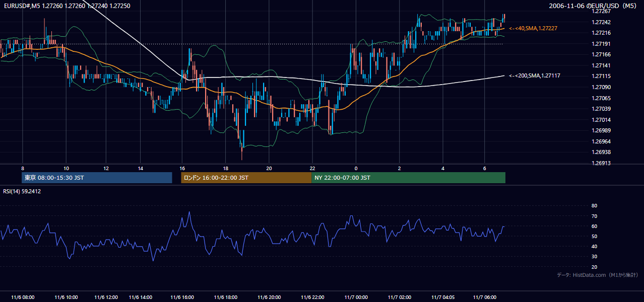The height and width of the screenshot is (302, 644).
Task: Select the ロンドン 16:00-22:00 JST session bar
Action: pos(246,178)
